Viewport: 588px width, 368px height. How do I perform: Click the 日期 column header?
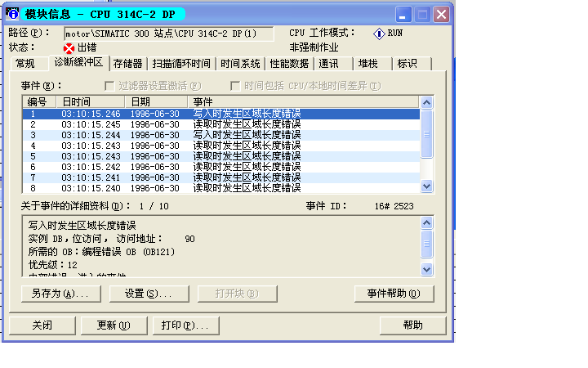(156, 101)
